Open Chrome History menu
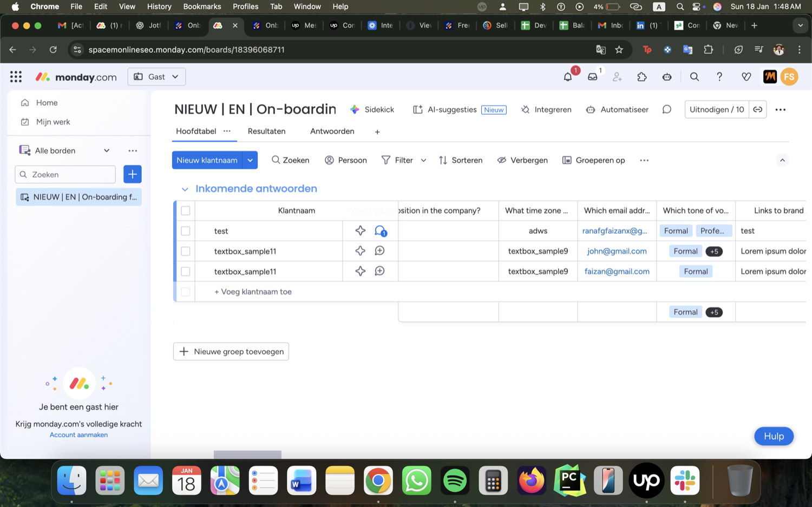 [x=159, y=6]
